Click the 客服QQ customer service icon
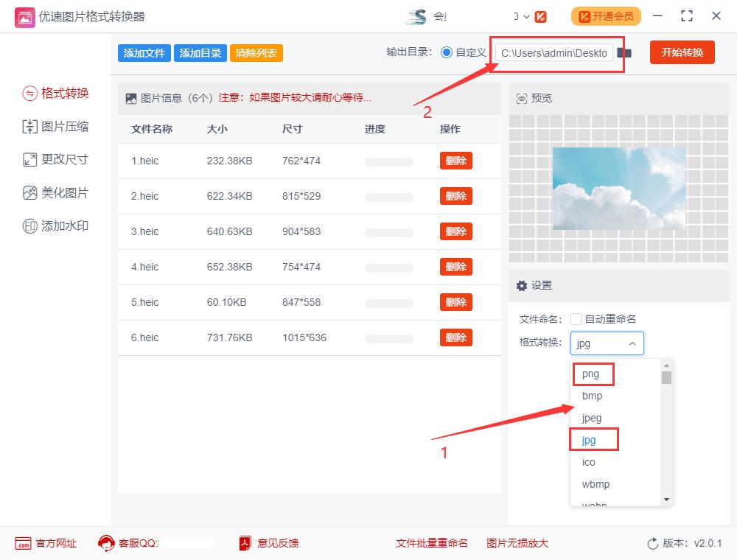Viewport: 737px width, 560px height. [x=107, y=543]
